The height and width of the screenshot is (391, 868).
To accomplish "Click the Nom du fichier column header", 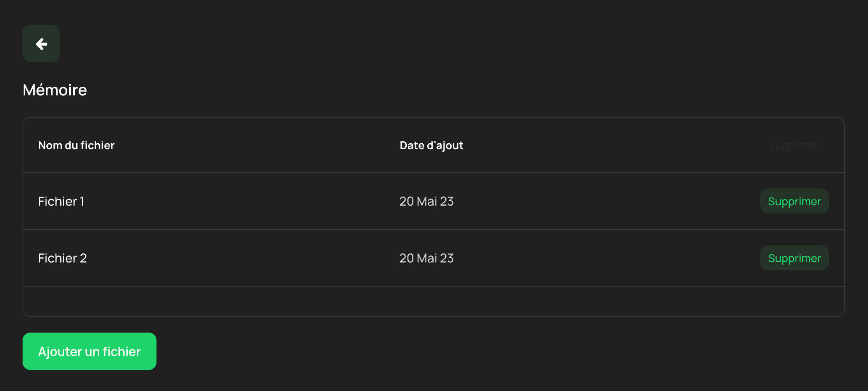I will 76,145.
